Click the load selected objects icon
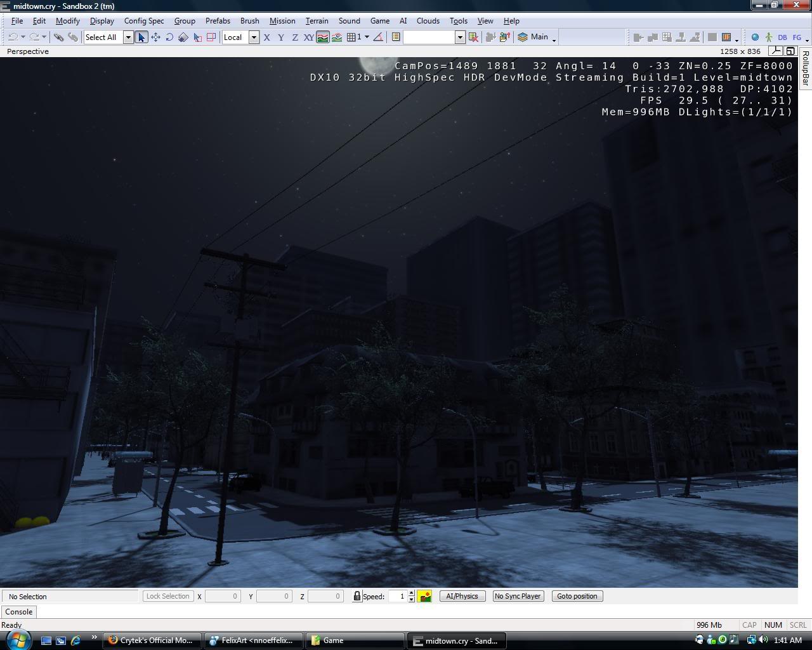Viewport: 812px width, 650px height. click(505, 37)
